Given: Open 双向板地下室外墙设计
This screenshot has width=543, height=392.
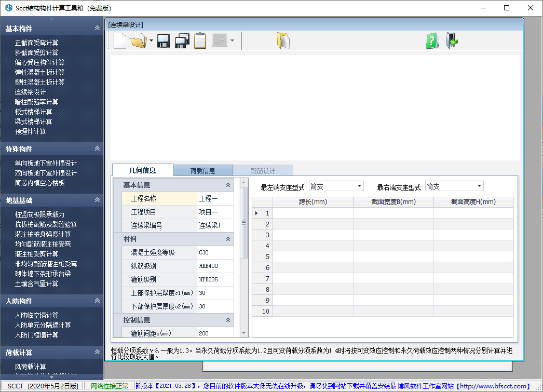Looking at the screenshot, I should [x=46, y=173].
